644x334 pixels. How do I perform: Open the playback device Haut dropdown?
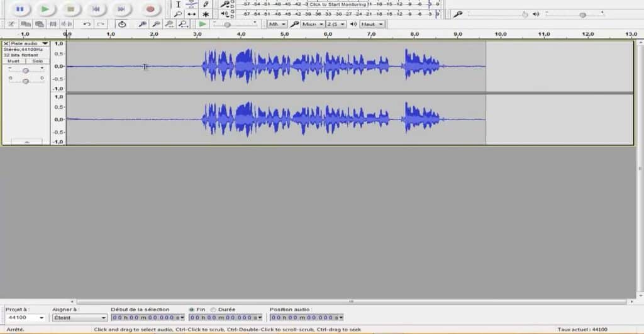[372, 25]
